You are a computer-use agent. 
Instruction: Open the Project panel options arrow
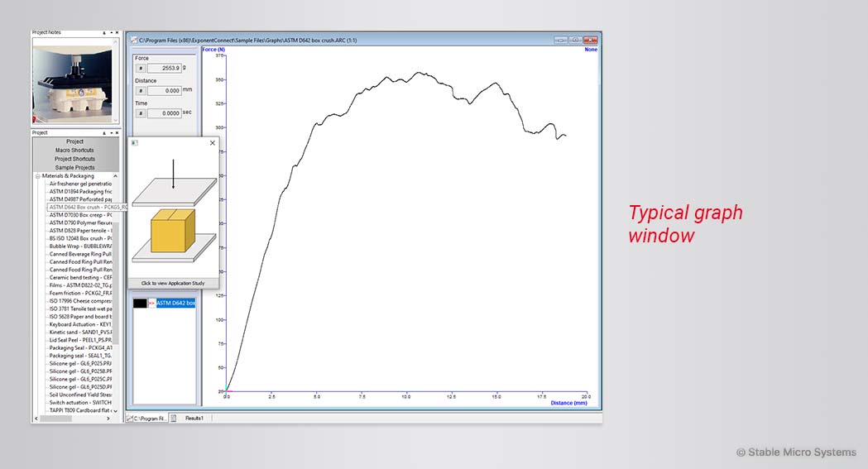click(111, 132)
